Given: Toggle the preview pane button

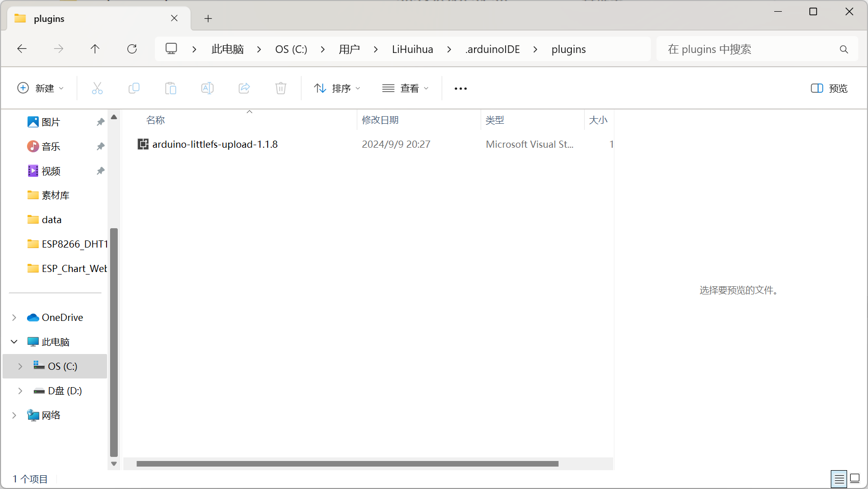Looking at the screenshot, I should click(829, 88).
